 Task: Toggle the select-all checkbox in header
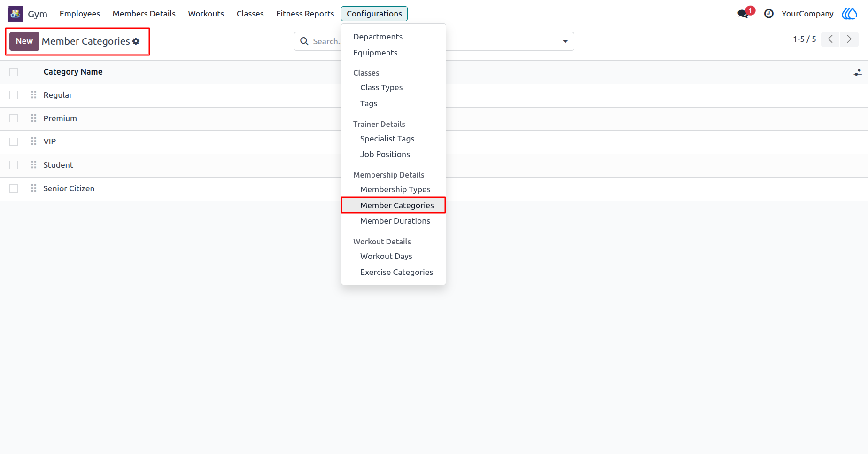tap(14, 72)
